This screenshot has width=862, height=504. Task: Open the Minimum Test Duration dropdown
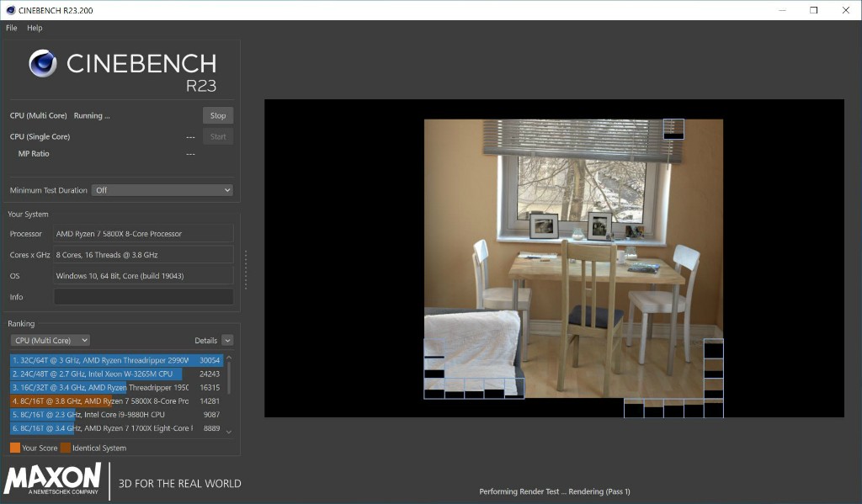162,190
